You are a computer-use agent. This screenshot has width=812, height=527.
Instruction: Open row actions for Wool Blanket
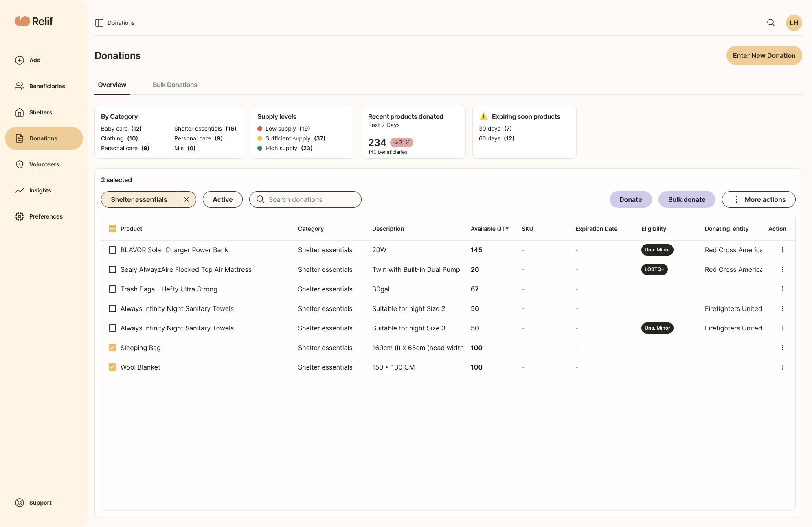click(782, 367)
